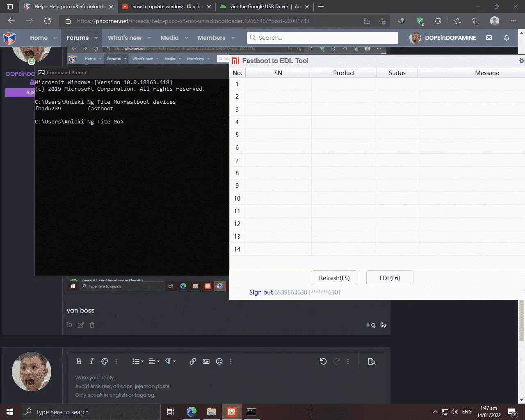Edit the post using the pencil icon
Viewport: 525px width, 420px height.
81,325
